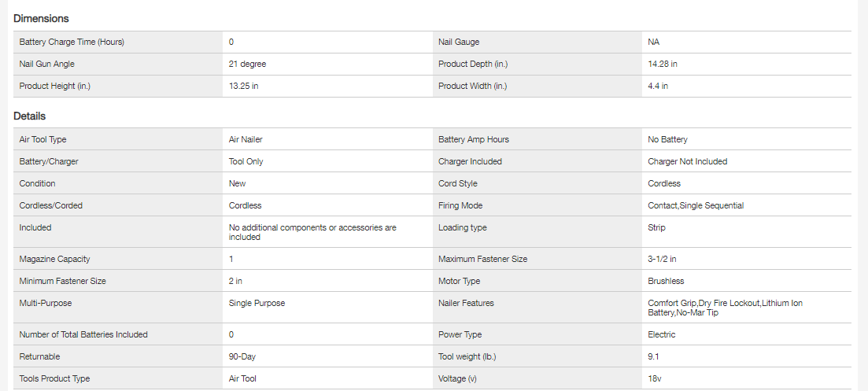Viewport: 868px width, 391px height.
Task: Click the "90-Day" returnable value
Action: pos(242,356)
